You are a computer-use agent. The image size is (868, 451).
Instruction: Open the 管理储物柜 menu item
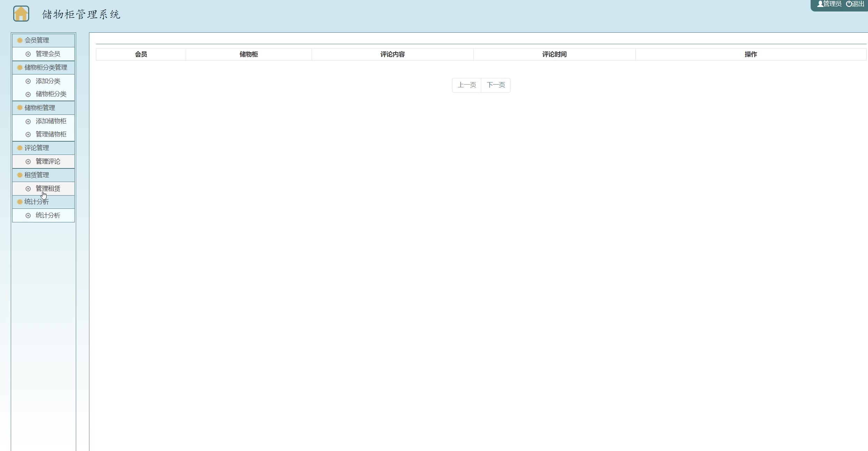coord(43,134)
